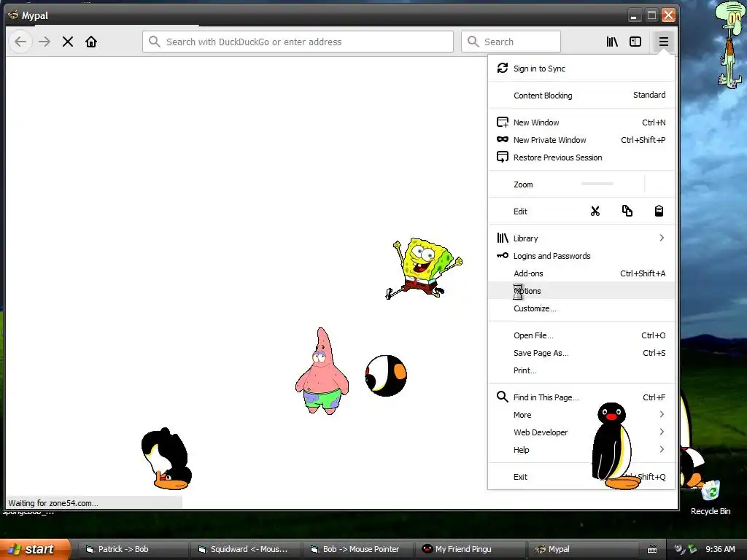Click the Squidward desktop character

point(729,44)
